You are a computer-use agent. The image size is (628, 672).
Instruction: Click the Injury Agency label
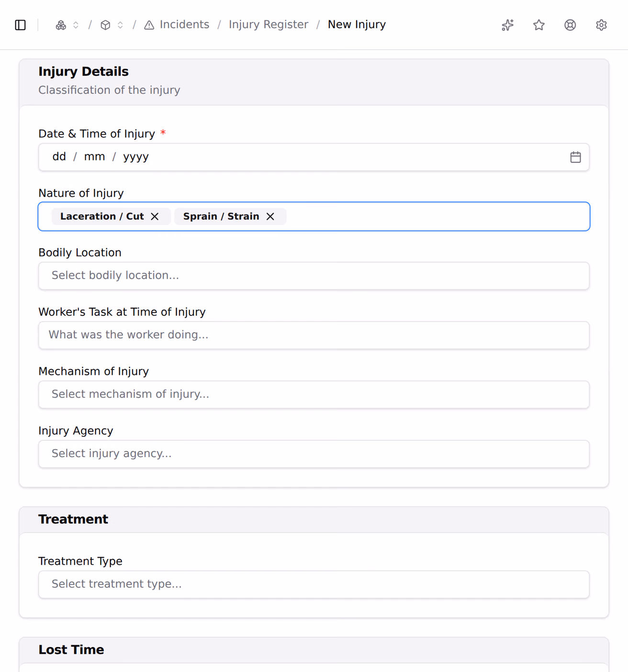point(76,430)
